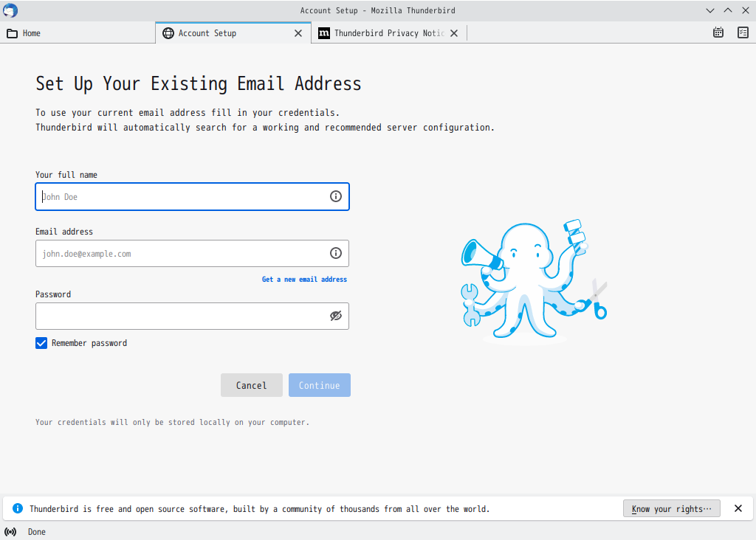This screenshot has width=756, height=540.
Task: Switch to the Home tab
Action: pyautogui.click(x=78, y=32)
